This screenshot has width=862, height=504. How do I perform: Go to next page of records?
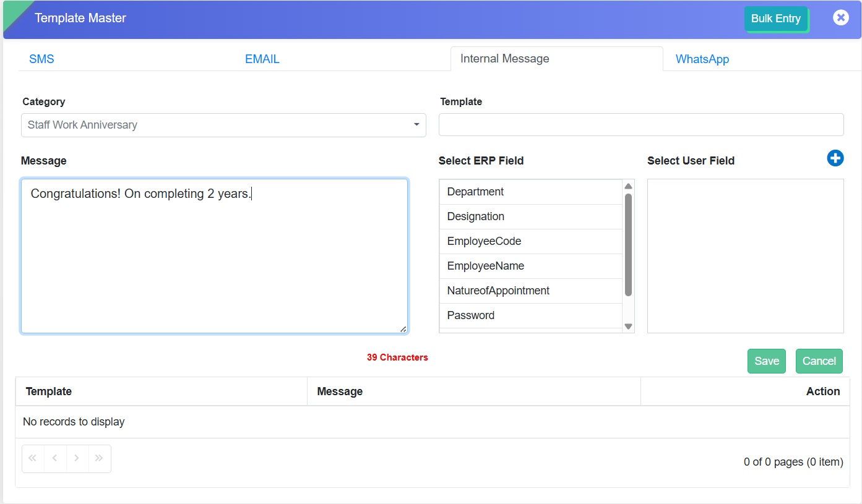pos(77,458)
